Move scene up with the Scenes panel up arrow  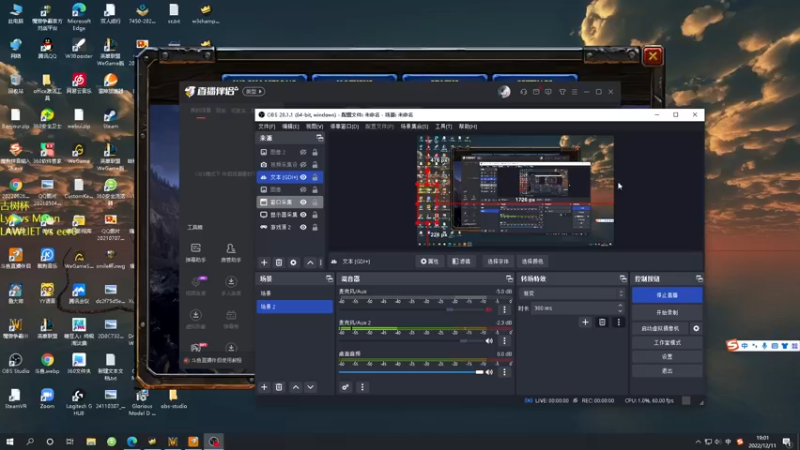tap(296, 387)
